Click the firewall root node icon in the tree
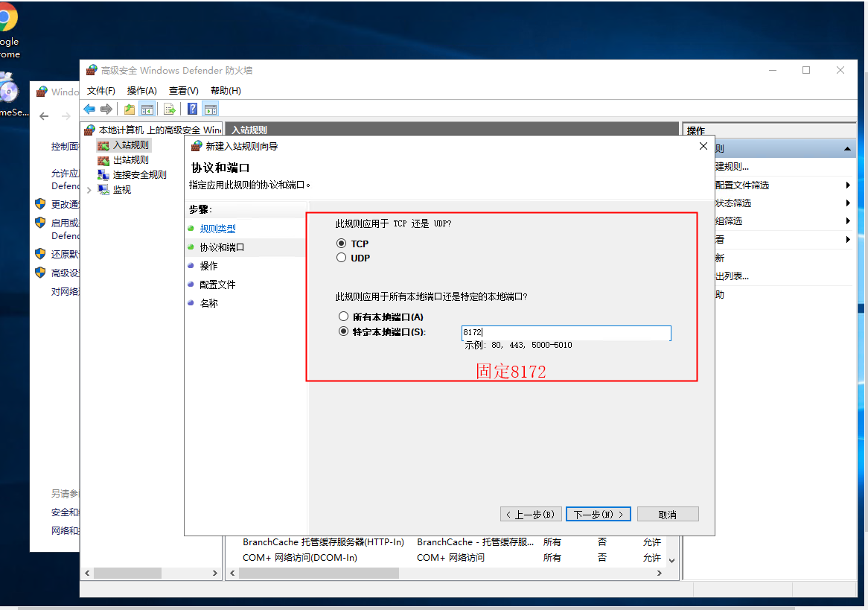This screenshot has height=610, width=868. (x=89, y=130)
